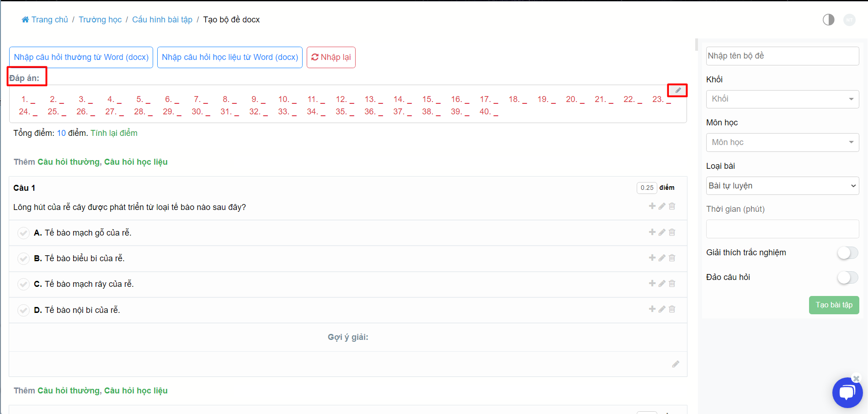
Task: Select answer slot 1 in Đáp án list
Action: tap(28, 99)
